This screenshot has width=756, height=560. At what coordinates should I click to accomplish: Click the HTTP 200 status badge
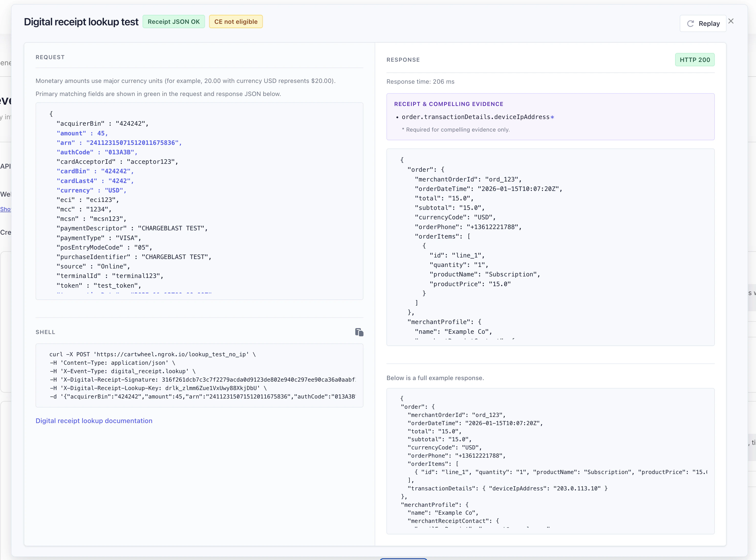click(694, 60)
